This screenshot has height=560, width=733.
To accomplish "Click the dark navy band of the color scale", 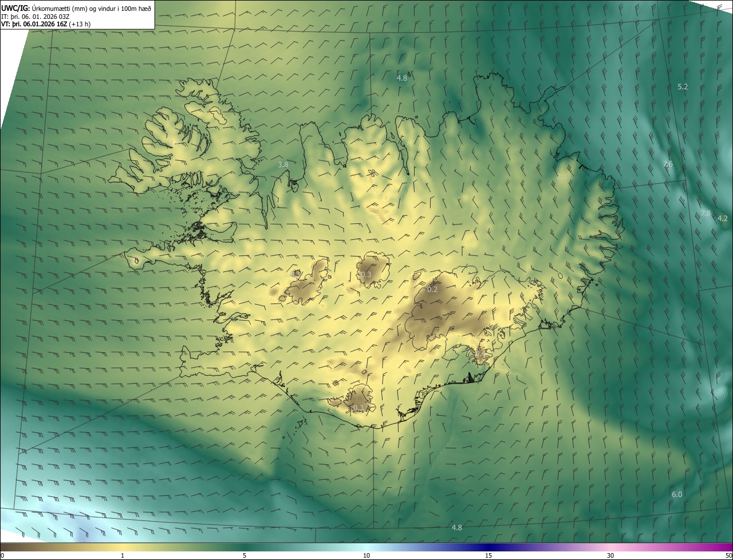I will click(488, 547).
